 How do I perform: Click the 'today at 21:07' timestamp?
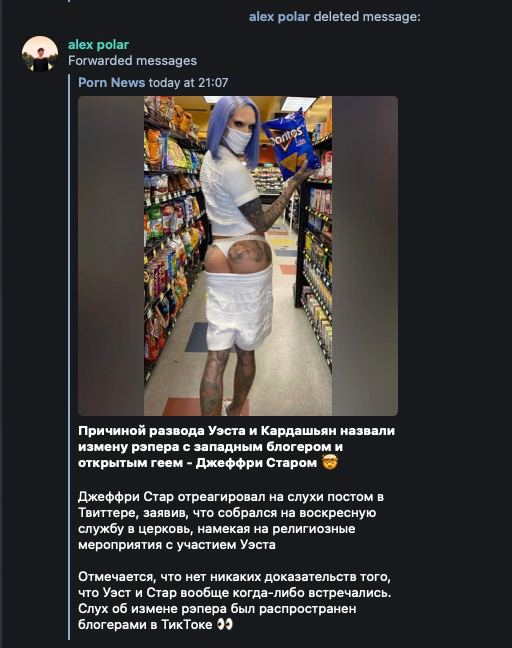[188, 83]
